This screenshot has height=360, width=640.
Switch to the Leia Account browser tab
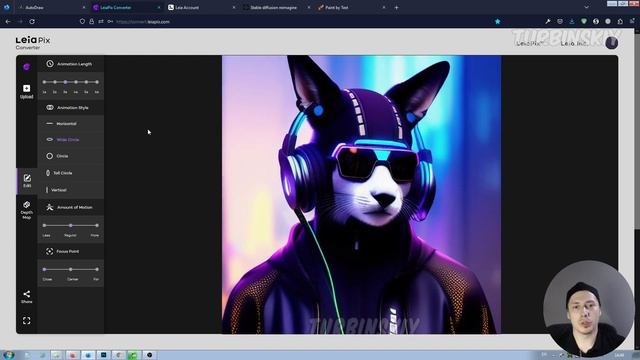click(x=200, y=7)
